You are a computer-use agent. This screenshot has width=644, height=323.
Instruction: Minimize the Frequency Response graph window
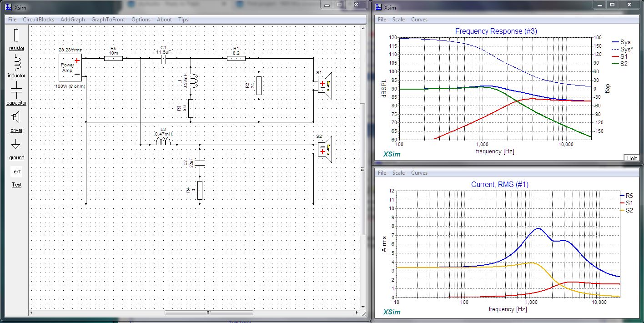600,5
